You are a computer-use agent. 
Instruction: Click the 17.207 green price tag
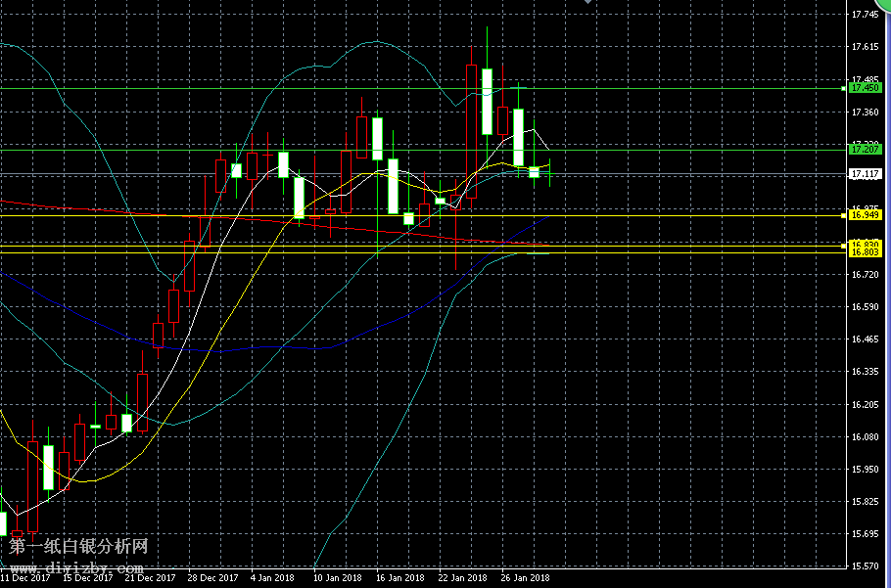click(865, 150)
